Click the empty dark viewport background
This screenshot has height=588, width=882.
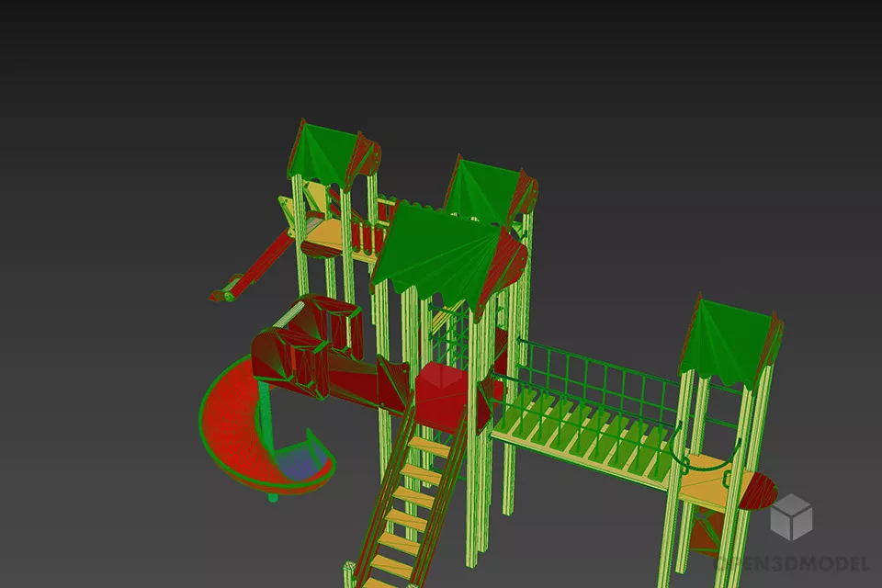point(110,110)
